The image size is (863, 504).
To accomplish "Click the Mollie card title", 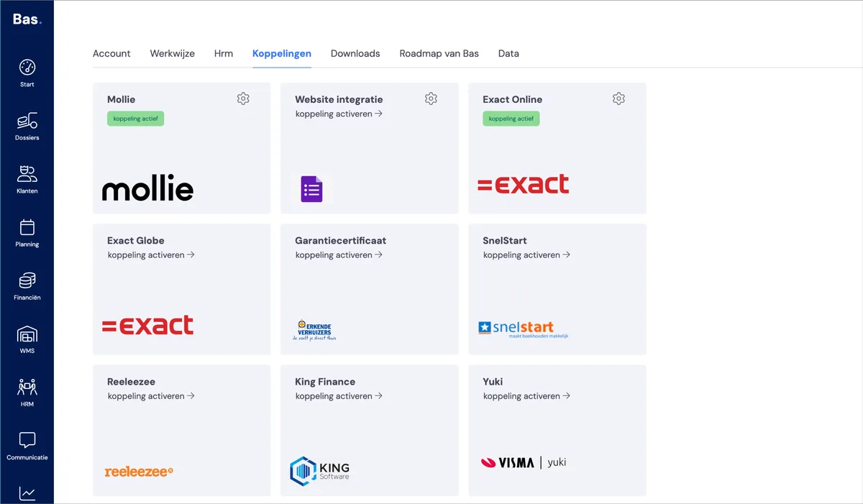I will pyautogui.click(x=121, y=99).
